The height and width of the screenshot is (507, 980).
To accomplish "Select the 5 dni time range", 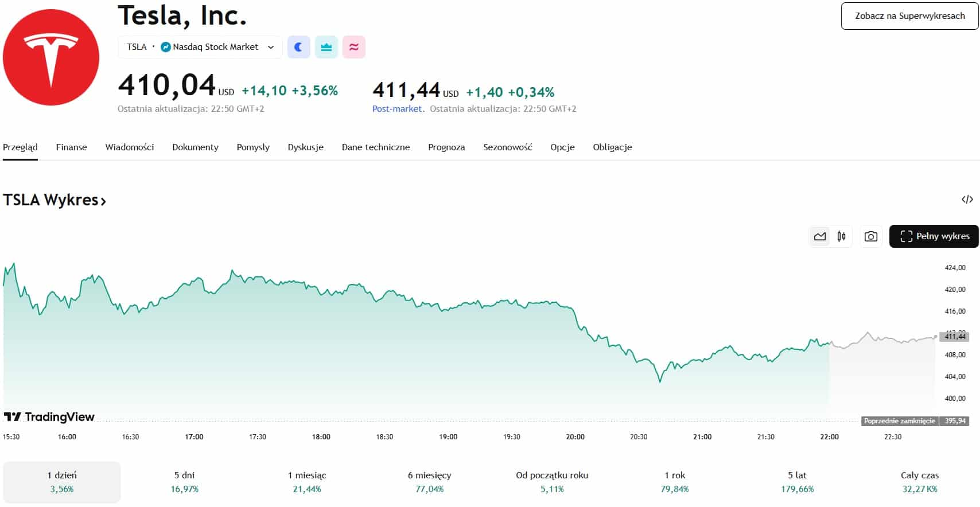I will click(x=184, y=482).
